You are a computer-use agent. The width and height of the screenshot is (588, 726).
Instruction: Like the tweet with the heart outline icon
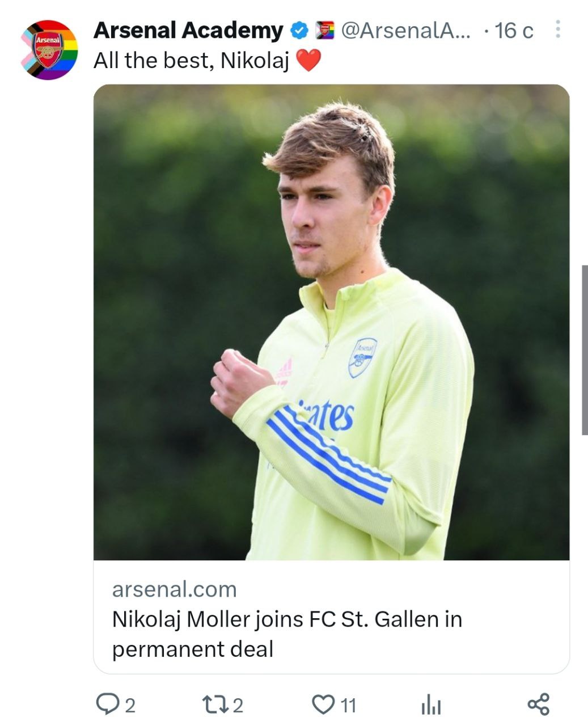coord(323,704)
